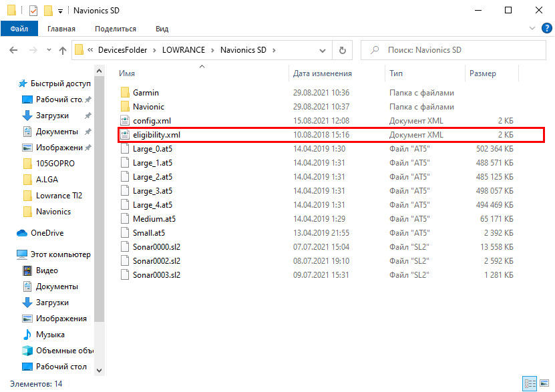Select the Large_3.at5 file
This screenshot has width=555, height=392.
pos(152,191)
